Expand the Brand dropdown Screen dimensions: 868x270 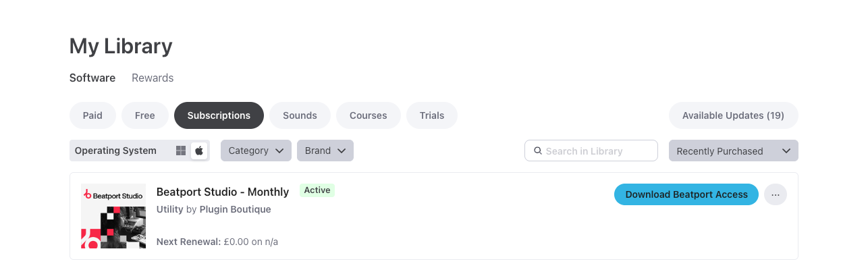click(325, 151)
